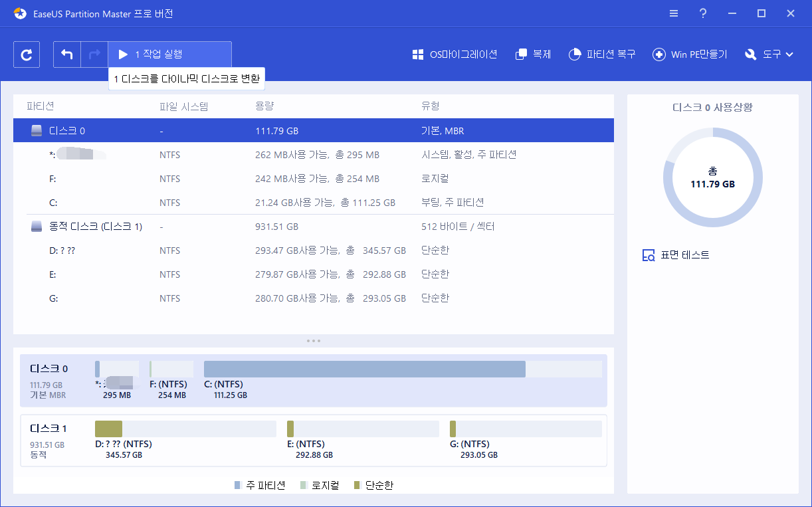Open OS마이그레이션 (OS Migration)
This screenshot has height=507, width=812.
click(x=456, y=54)
